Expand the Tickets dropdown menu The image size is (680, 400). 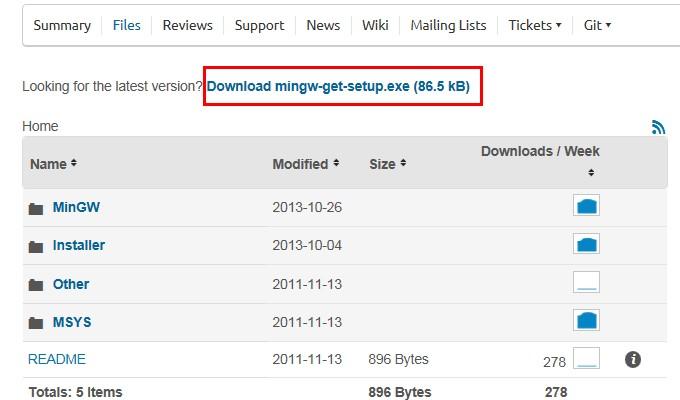[x=535, y=25]
